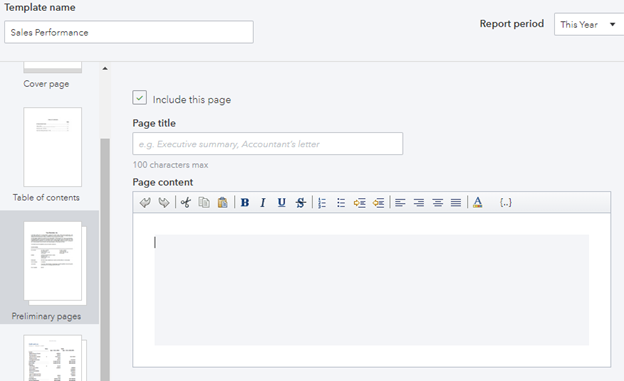The height and width of the screenshot is (381, 624).
Task: Toggle Italic formatting
Action: point(263,203)
